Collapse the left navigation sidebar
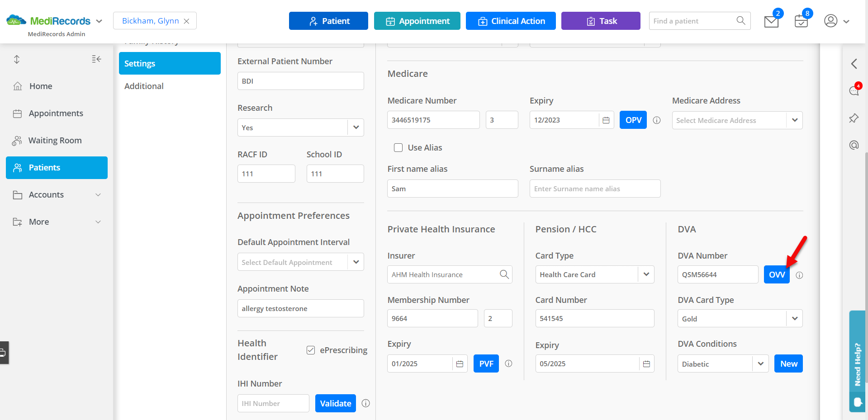Image resolution: width=868 pixels, height=420 pixels. click(96, 59)
